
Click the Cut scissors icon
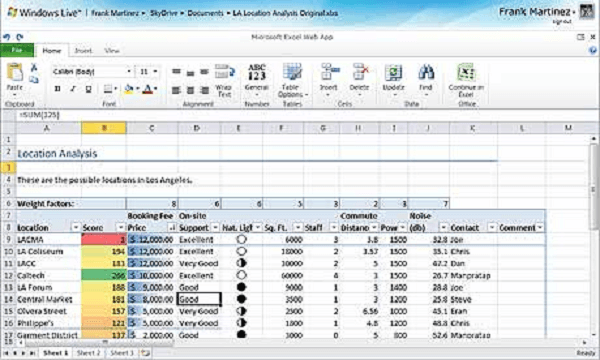[x=34, y=68]
